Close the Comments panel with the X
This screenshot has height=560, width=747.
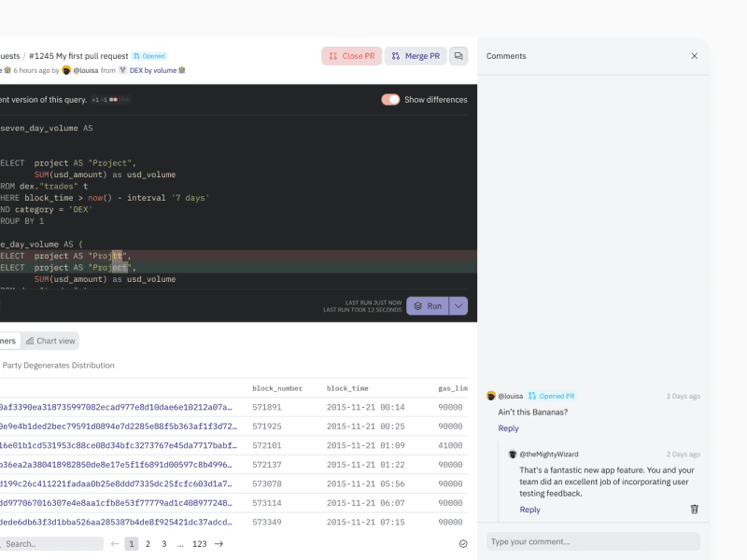tap(694, 56)
